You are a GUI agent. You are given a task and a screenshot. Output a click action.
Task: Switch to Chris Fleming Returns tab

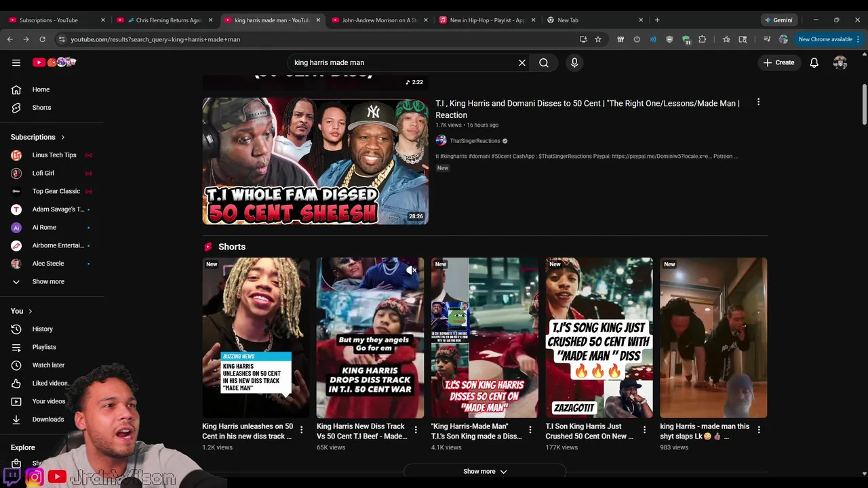(x=163, y=20)
